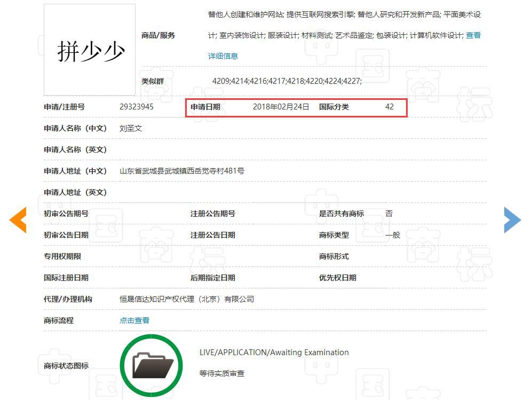Select the 等待实质审查 status text

click(x=222, y=373)
